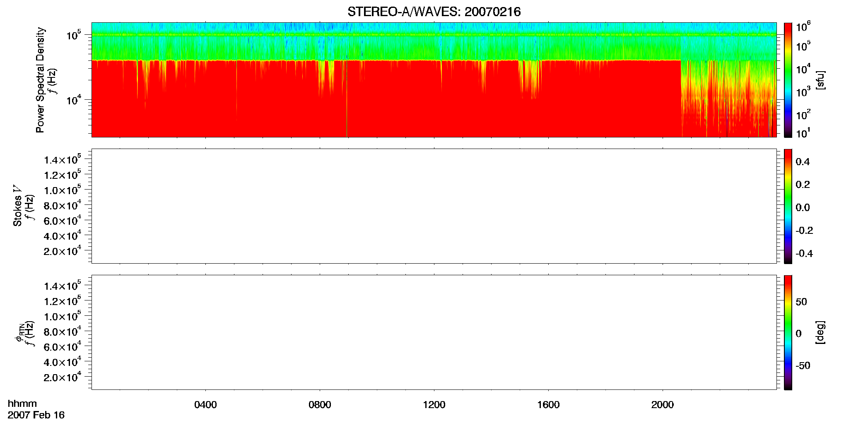Select the "0.0" Stokes colorbar value

[x=803, y=208]
